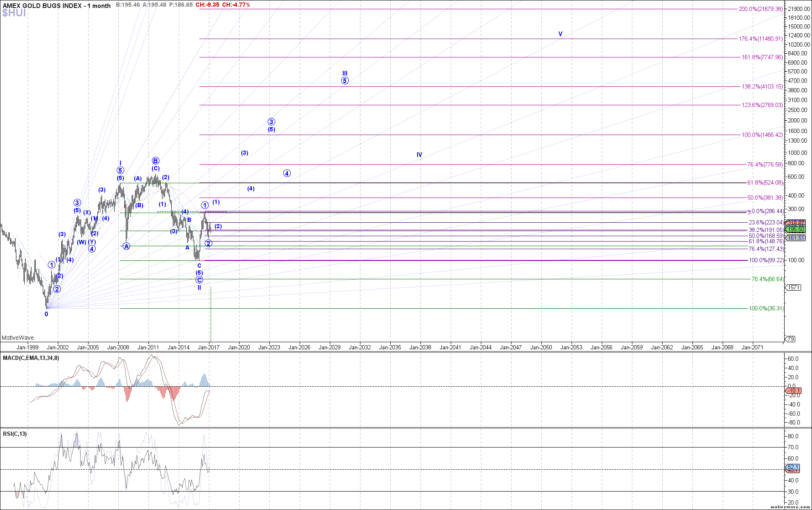Click the green 100.0%(35.31) label
This screenshot has height=510, width=812.
pyautogui.click(x=766, y=308)
